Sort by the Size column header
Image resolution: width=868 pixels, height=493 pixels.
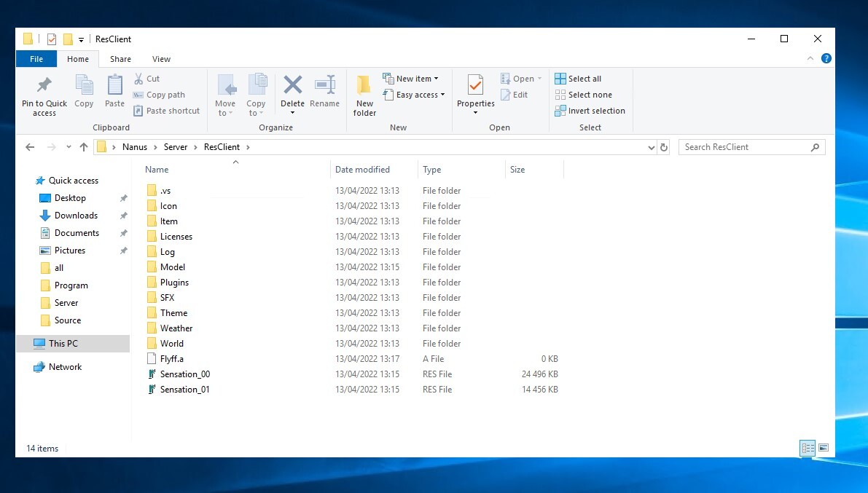click(517, 170)
